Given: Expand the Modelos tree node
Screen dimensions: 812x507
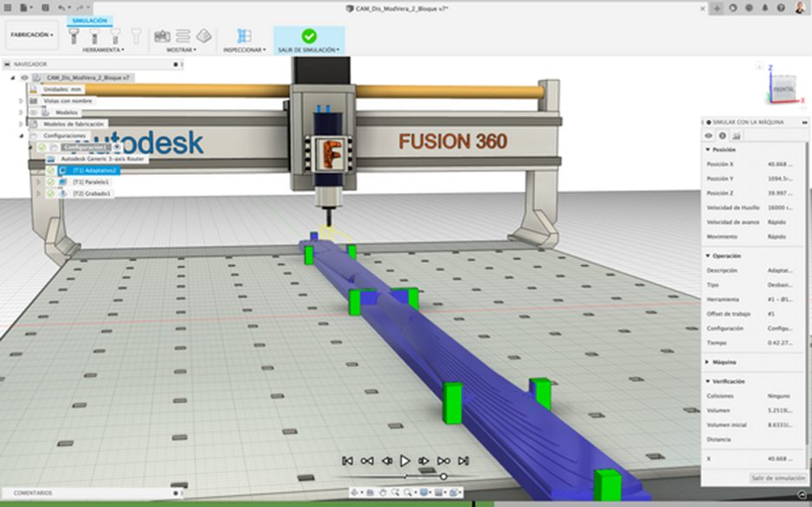Looking at the screenshot, I should click(x=22, y=112).
